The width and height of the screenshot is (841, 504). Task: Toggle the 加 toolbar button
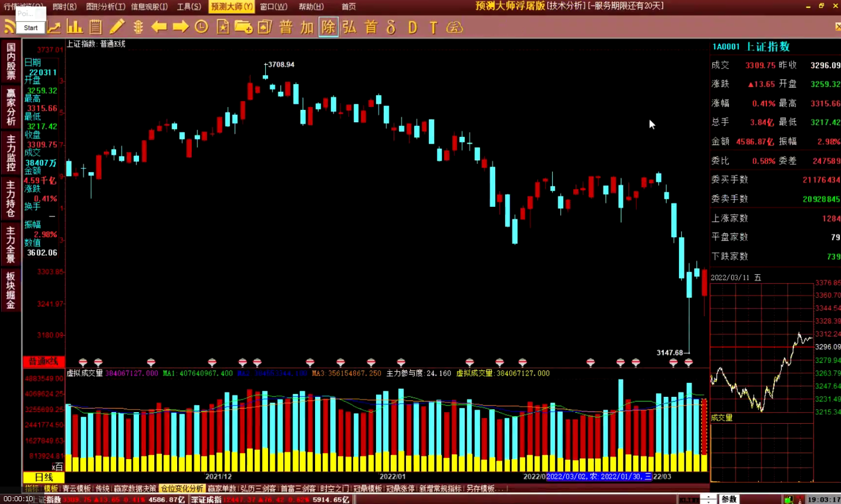click(x=307, y=27)
